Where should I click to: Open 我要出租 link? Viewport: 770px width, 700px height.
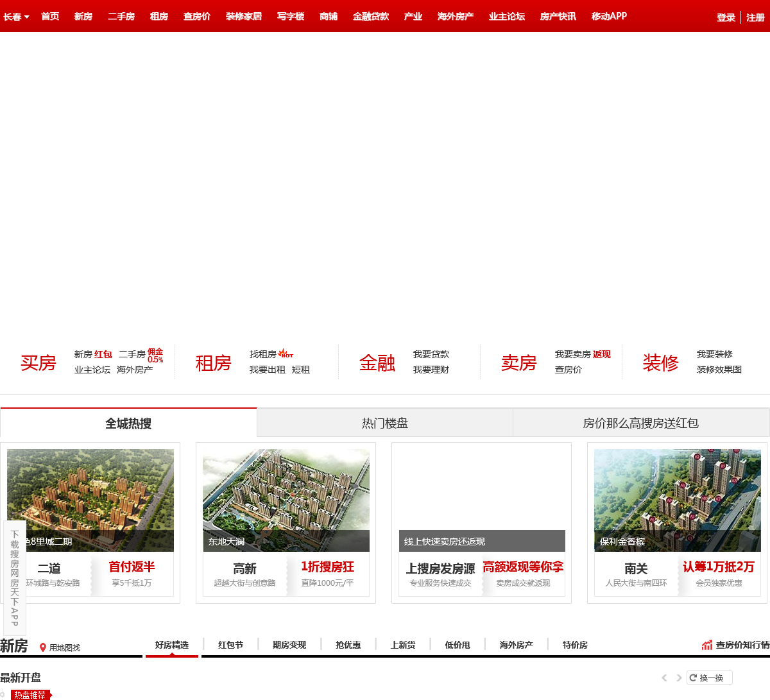click(x=268, y=370)
